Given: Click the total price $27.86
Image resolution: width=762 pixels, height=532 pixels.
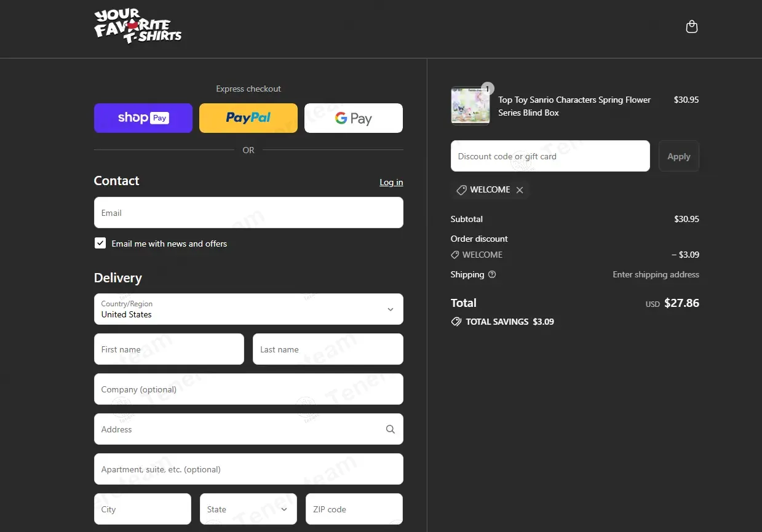Looking at the screenshot, I should point(682,303).
